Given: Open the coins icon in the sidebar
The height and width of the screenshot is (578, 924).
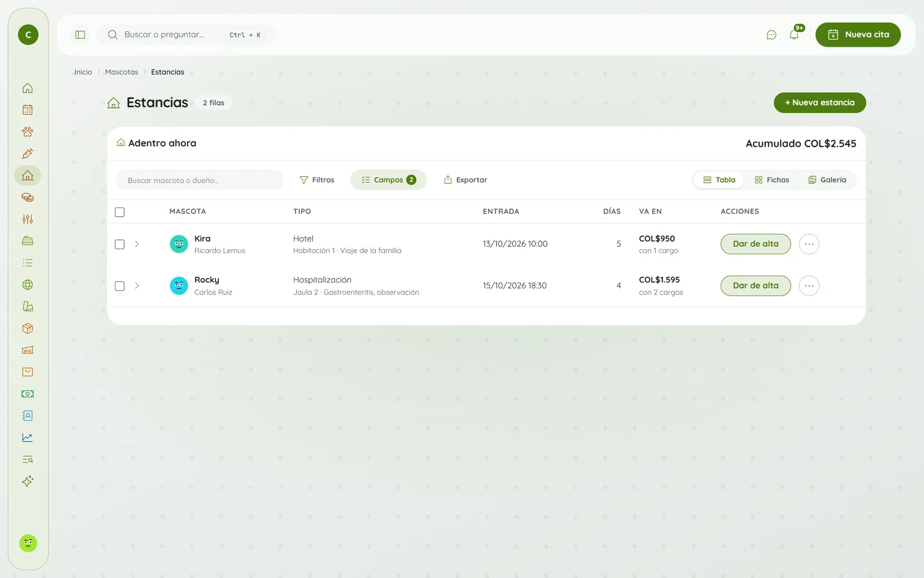Looking at the screenshot, I should pos(28,197).
